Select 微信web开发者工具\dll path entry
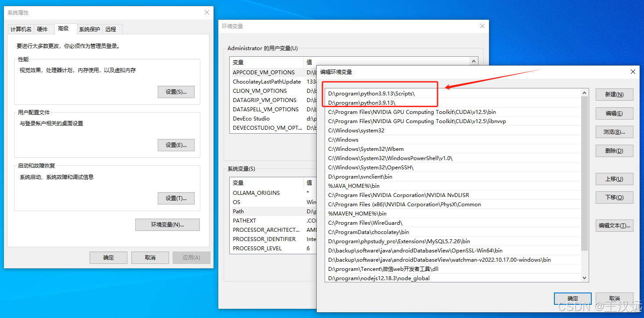 (x=453, y=269)
